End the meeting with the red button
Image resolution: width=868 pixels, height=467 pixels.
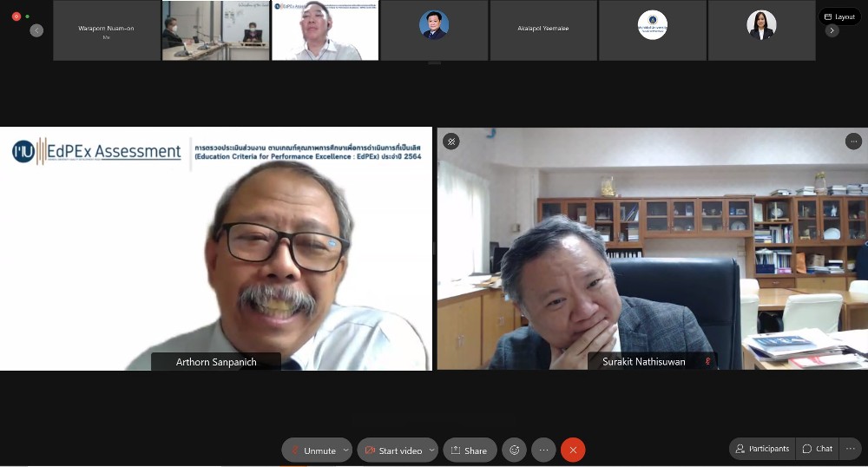573,450
